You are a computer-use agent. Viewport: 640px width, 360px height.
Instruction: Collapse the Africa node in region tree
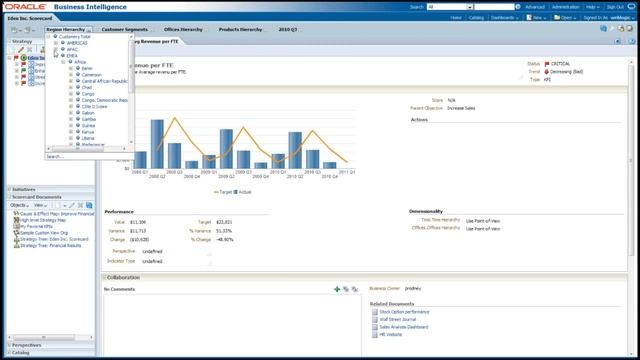(63, 62)
